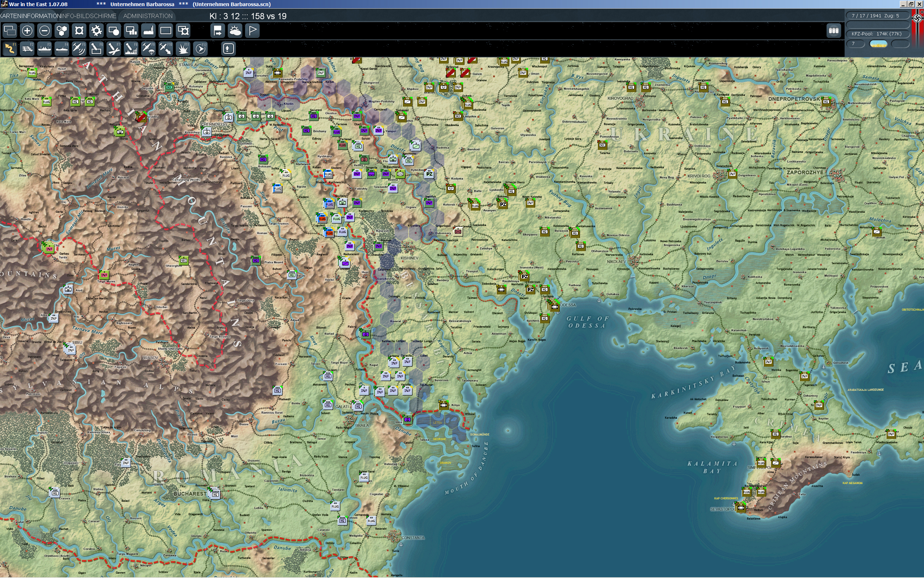Select F9 air transport parachute icon

point(149,48)
